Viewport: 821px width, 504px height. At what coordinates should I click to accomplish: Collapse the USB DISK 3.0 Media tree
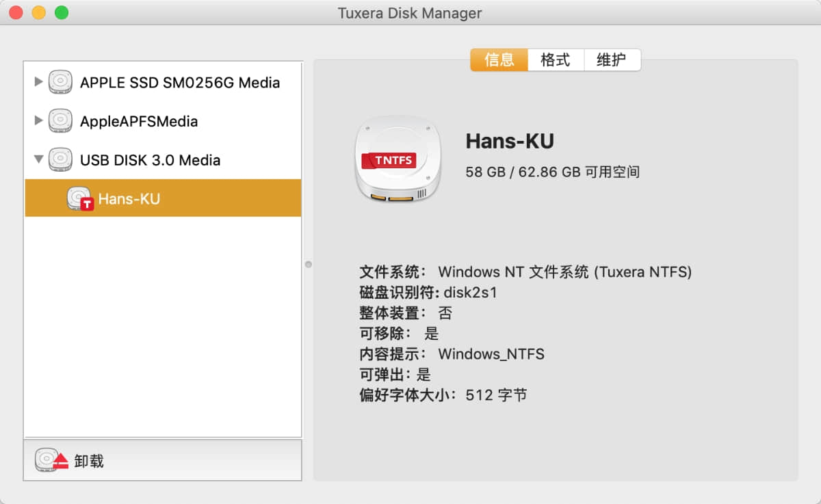38,160
